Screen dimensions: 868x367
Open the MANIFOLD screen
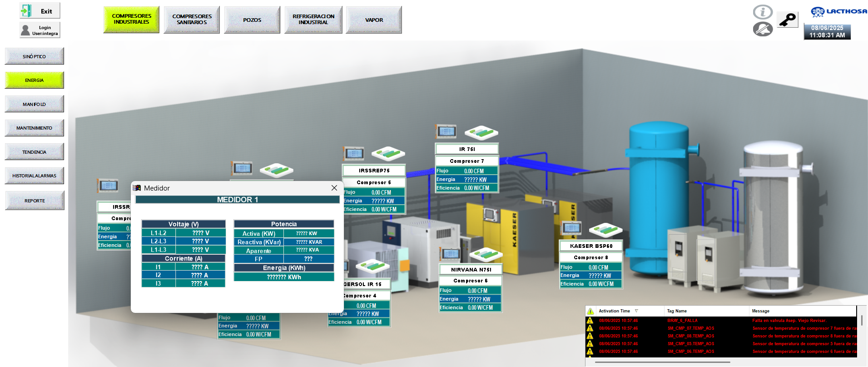35,104
